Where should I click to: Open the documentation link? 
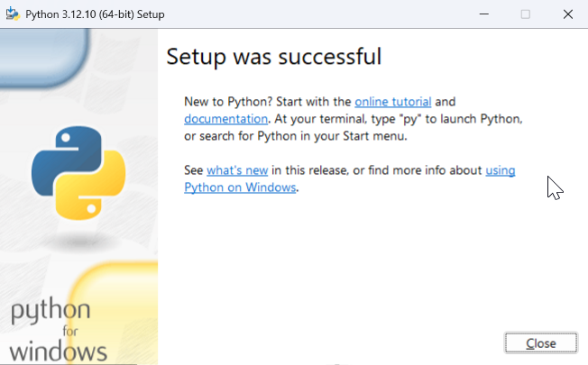pos(225,119)
